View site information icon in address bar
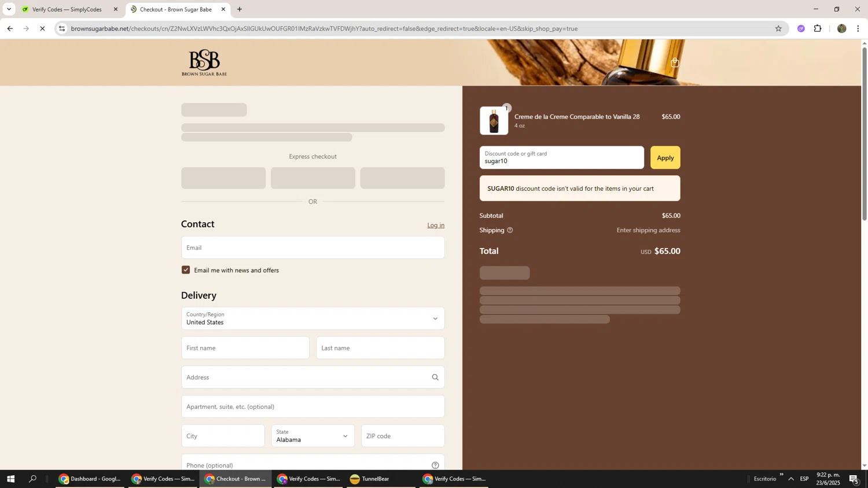868x488 pixels. (x=62, y=28)
